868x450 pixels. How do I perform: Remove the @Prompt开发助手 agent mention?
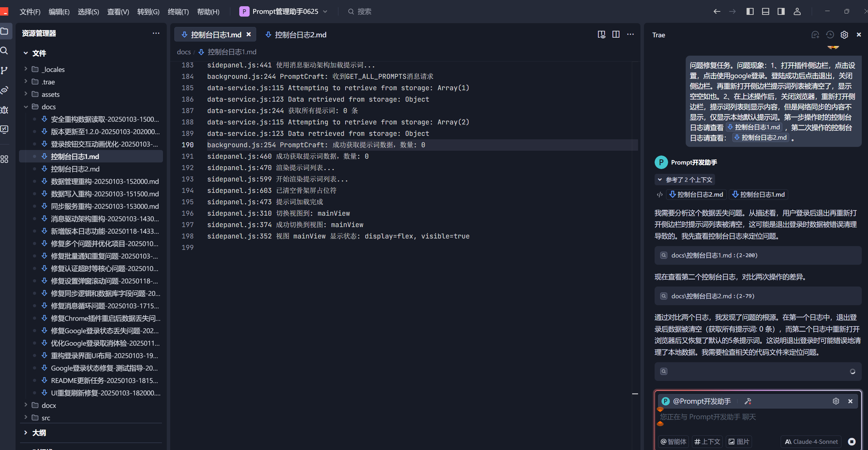[x=850, y=401]
